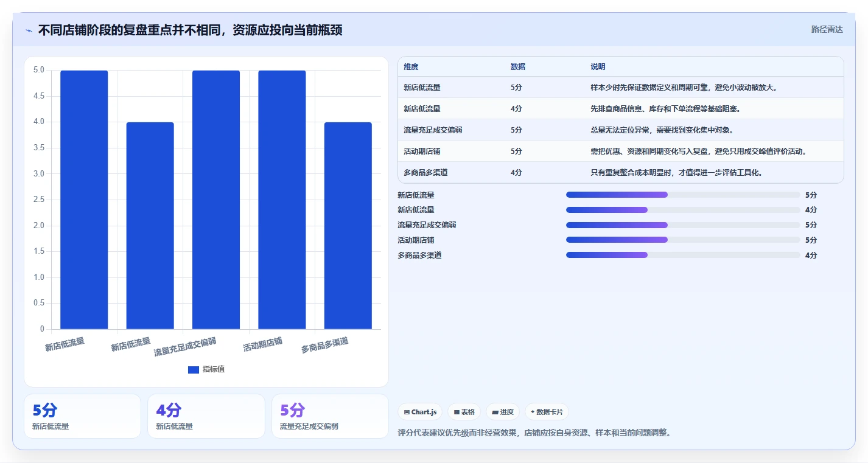The width and height of the screenshot is (868, 463).
Task: Click the 多商品多渠道 x-axis label
Action: 325,346
